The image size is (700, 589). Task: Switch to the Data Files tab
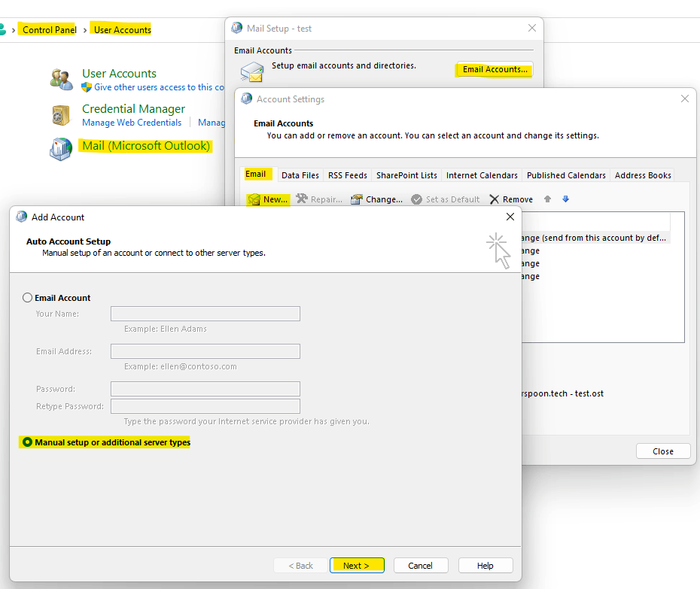pos(300,175)
